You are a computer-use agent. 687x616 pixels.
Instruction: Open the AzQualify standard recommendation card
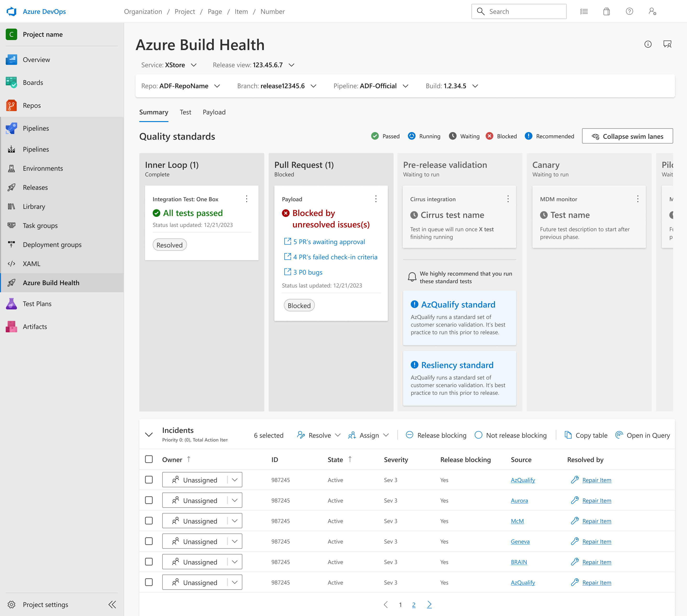click(459, 318)
